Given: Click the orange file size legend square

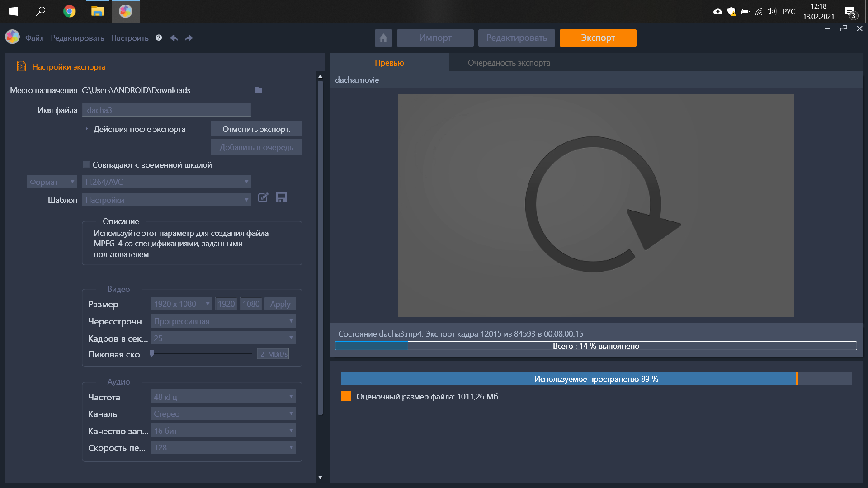Looking at the screenshot, I should pos(346,396).
